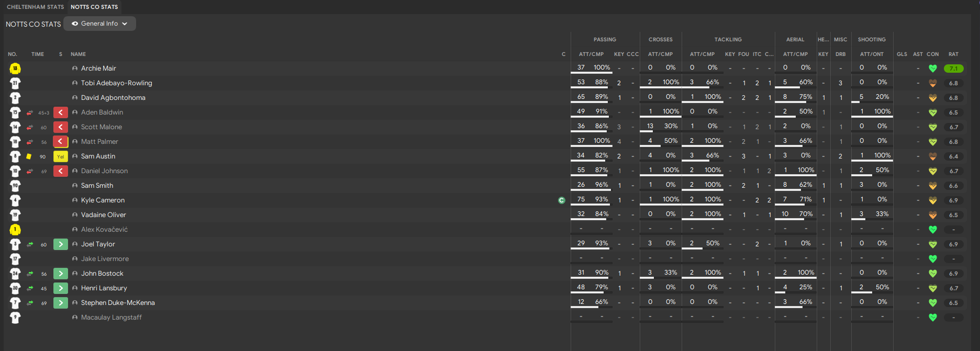Sort by Passing ATT/CMP column header
The image size is (980, 351).
591,54
